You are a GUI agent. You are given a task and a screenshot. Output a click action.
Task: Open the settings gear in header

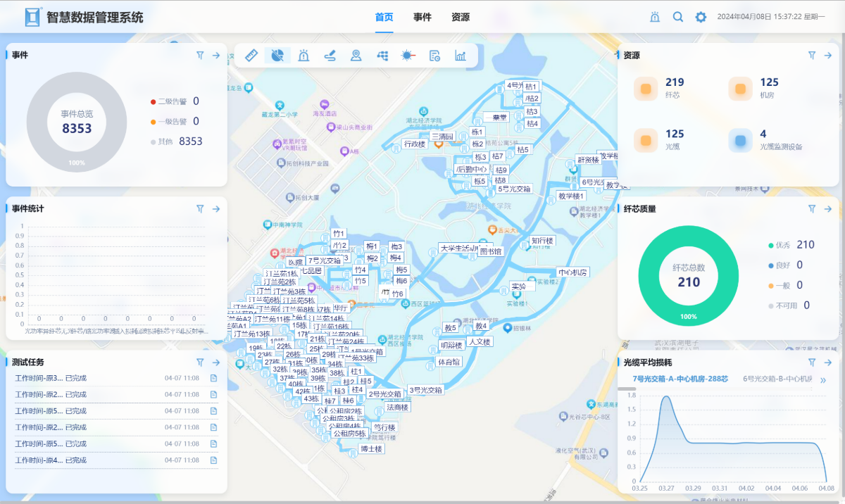tap(701, 17)
